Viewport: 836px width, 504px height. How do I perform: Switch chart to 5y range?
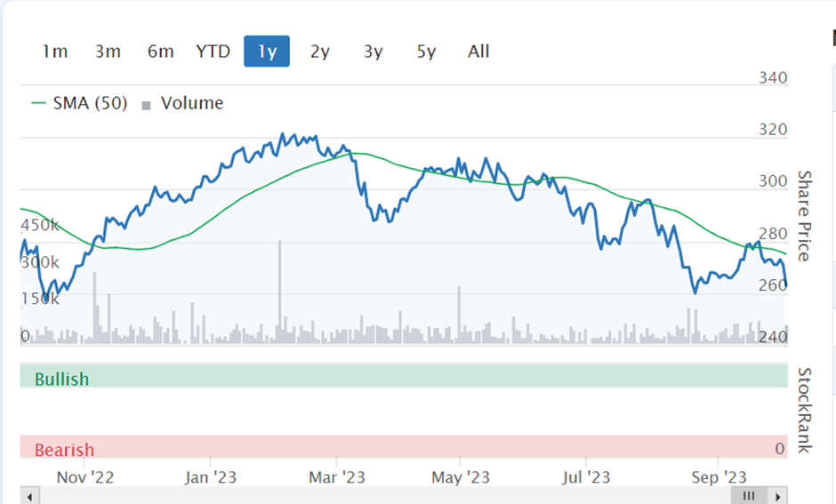426,52
